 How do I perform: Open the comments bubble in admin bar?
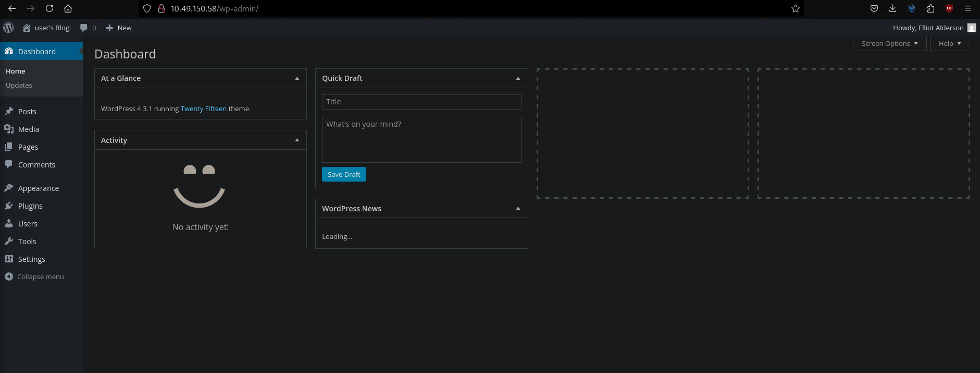(88, 28)
